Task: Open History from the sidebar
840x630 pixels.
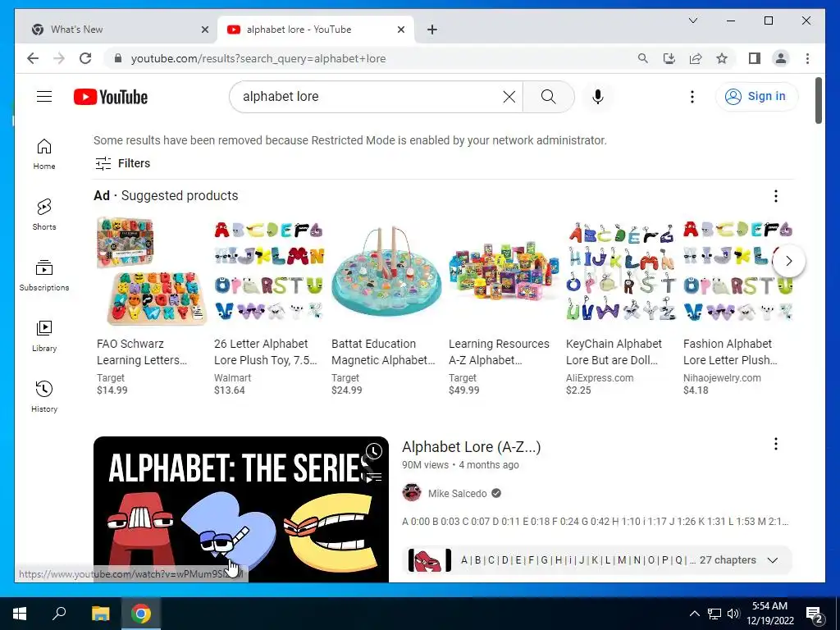Action: 44,396
